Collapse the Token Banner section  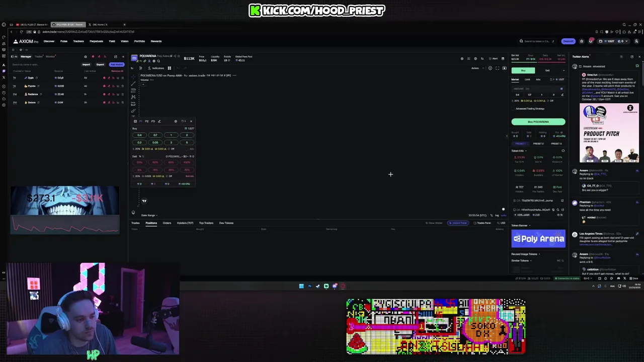click(521, 225)
